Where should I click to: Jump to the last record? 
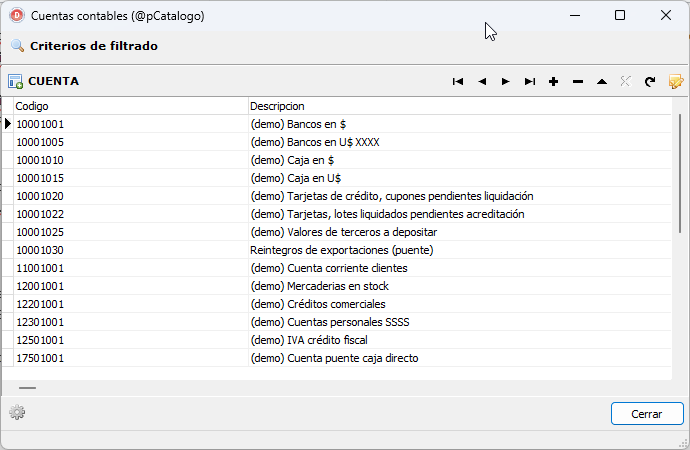(530, 81)
